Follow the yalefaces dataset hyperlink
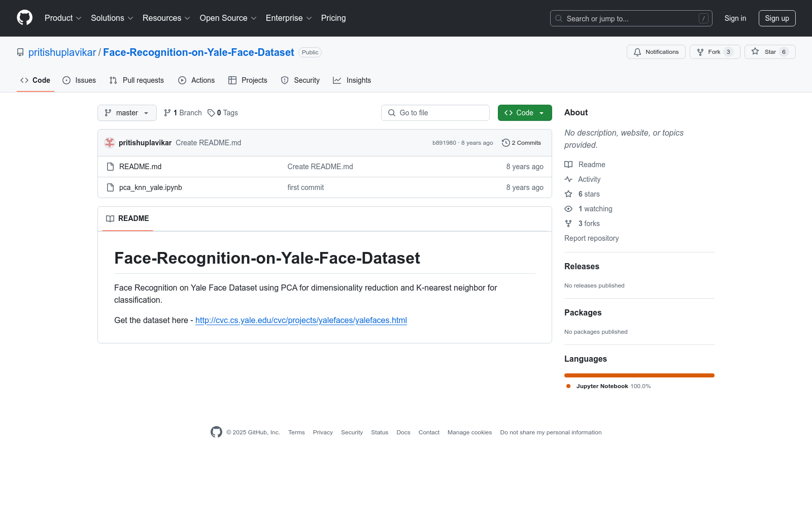Image resolution: width=812 pixels, height=508 pixels. pyautogui.click(x=301, y=320)
